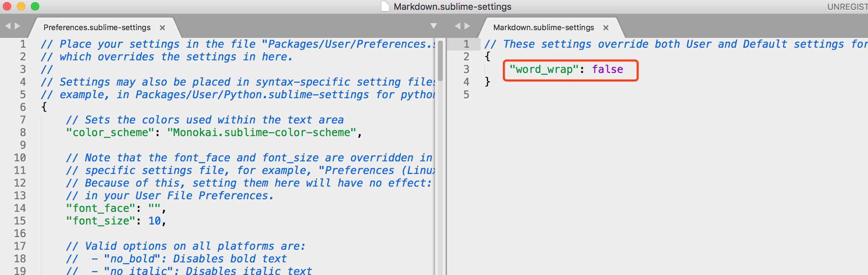Screen dimensions: 868x275
Task: Click document icon in the title bar
Action: (385, 7)
